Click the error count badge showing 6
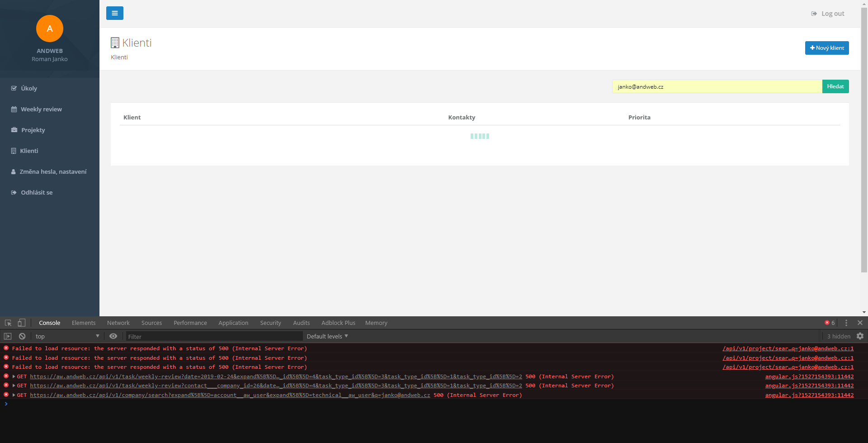 [830, 323]
